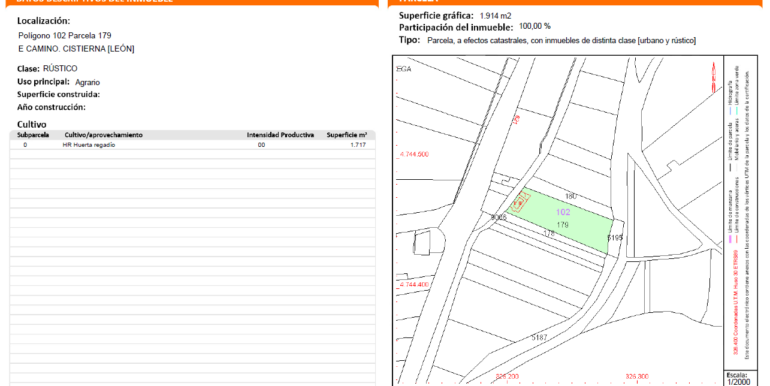
Task: Click the red north arrow on the map
Action: tap(714, 77)
